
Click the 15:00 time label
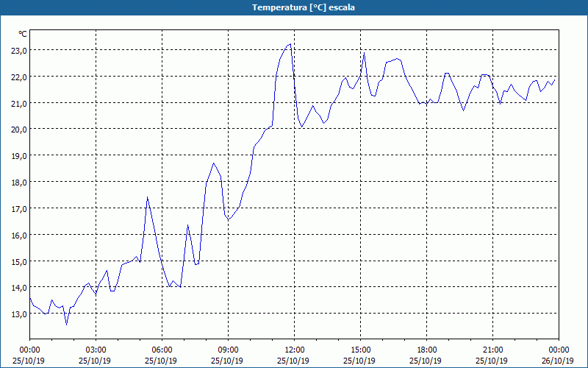pyautogui.click(x=360, y=350)
